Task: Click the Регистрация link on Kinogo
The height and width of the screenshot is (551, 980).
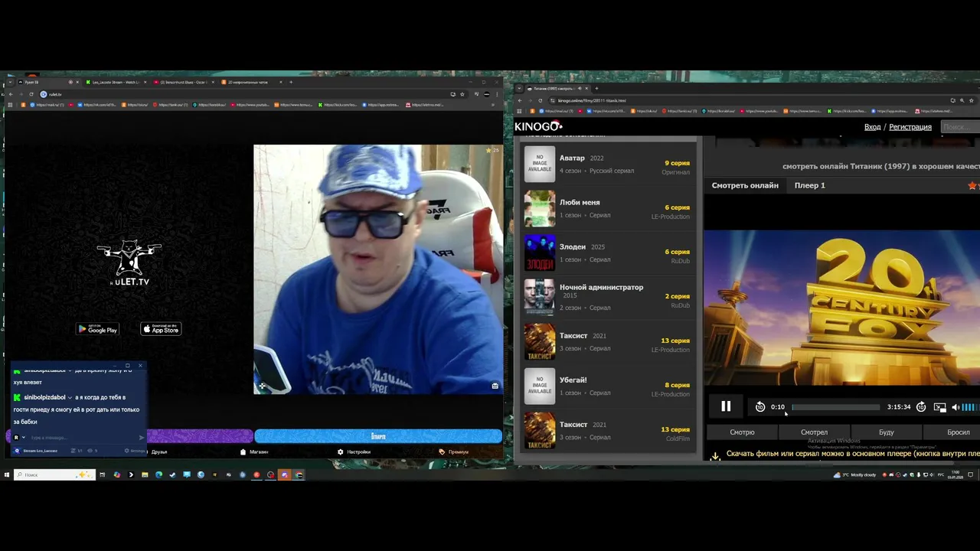Action: tap(910, 127)
